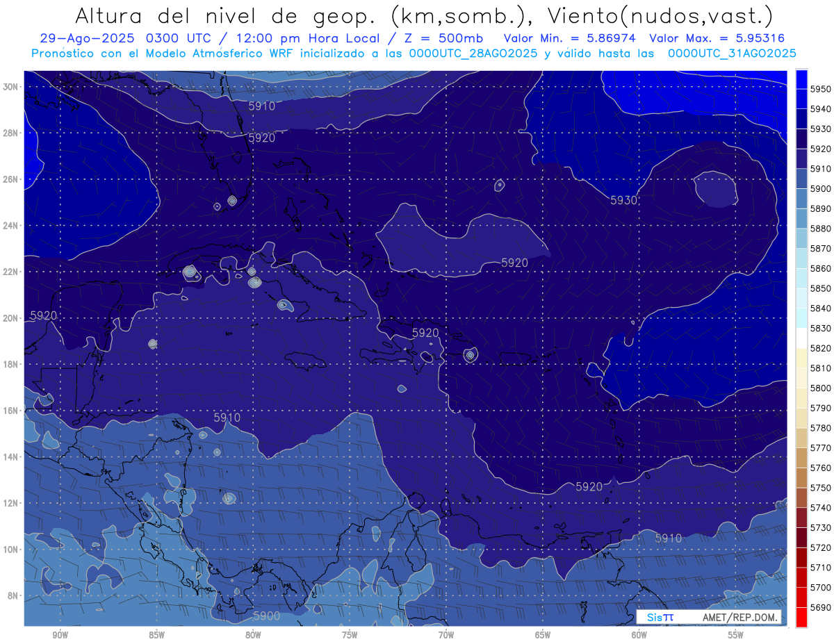This screenshot has width=834, height=644.
Task: Click the 5750 value on the color scale
Action: point(821,488)
